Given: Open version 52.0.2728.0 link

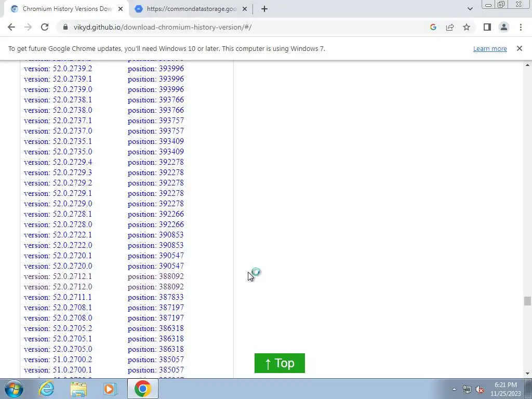Looking at the screenshot, I should coord(58,224).
